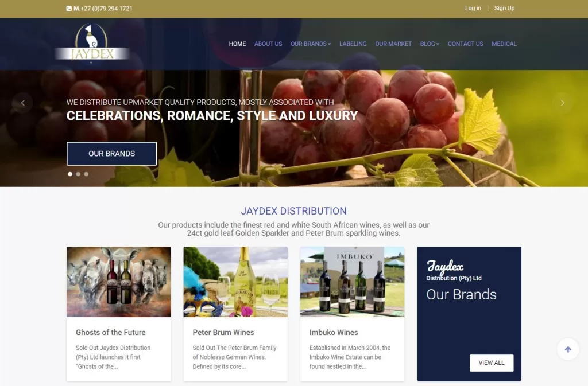Select the third carousel indicator dot
588x386 pixels.
coord(86,174)
